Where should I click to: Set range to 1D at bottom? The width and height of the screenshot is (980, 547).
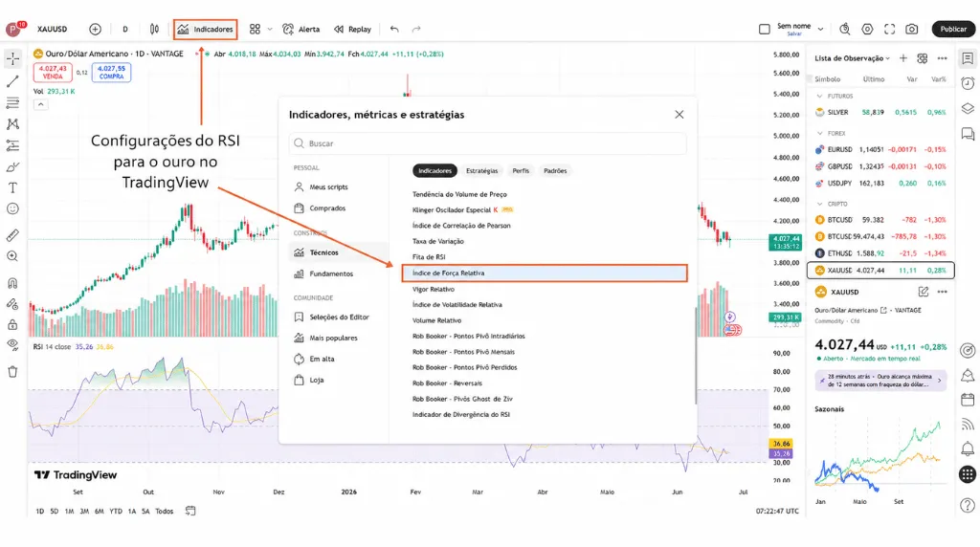(40, 512)
